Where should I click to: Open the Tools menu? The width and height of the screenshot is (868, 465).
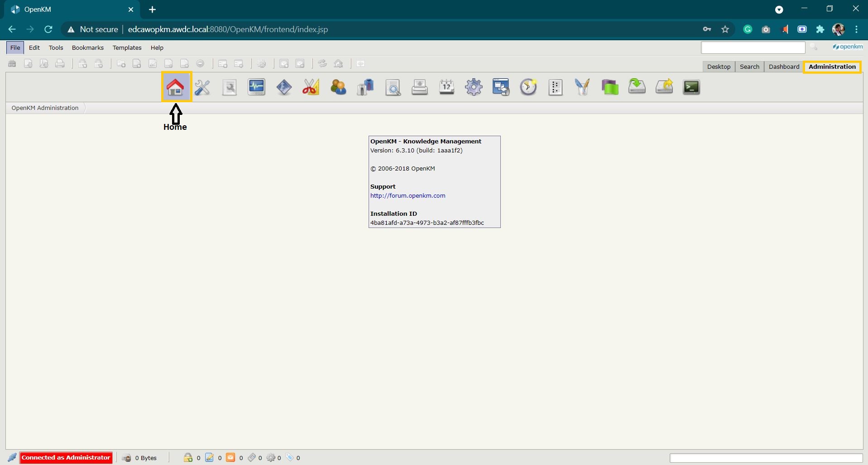point(56,47)
